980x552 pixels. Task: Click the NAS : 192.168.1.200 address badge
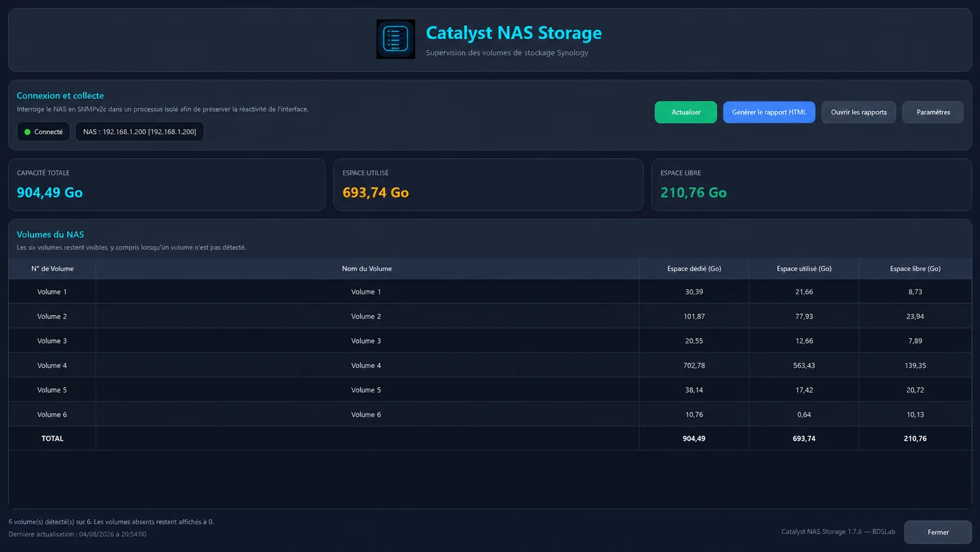pos(139,132)
